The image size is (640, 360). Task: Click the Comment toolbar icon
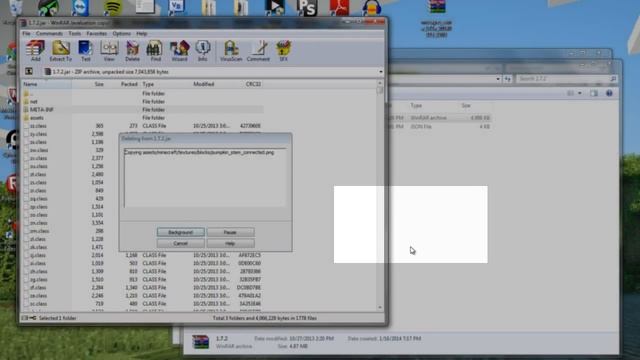click(258, 51)
